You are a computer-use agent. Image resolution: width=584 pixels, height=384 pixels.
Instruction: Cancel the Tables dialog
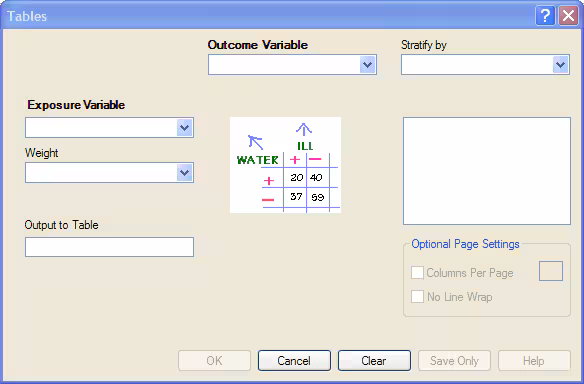(x=294, y=361)
